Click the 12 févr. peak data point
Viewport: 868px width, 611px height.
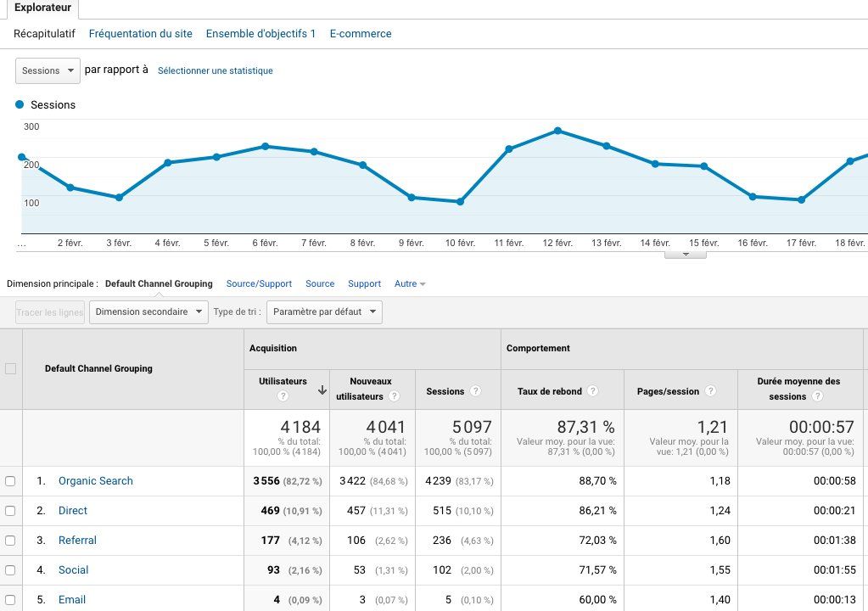point(556,130)
